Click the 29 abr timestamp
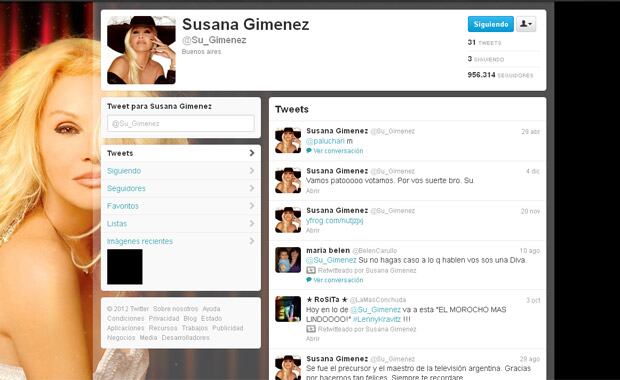620x380 pixels. (x=531, y=132)
